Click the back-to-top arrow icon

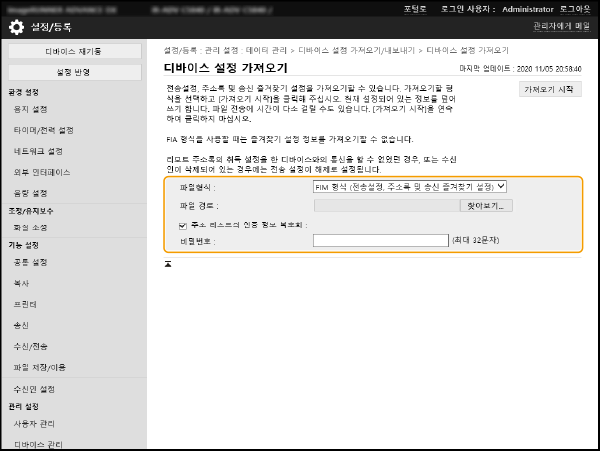click(x=168, y=264)
